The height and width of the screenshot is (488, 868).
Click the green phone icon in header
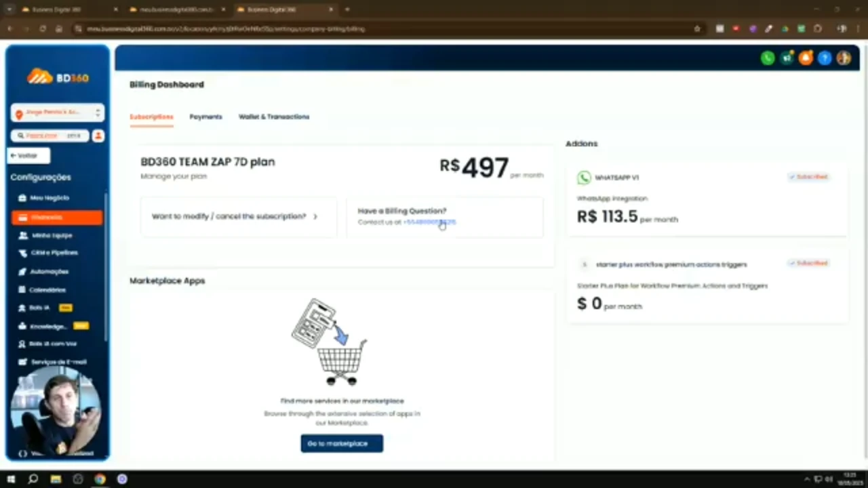point(768,58)
